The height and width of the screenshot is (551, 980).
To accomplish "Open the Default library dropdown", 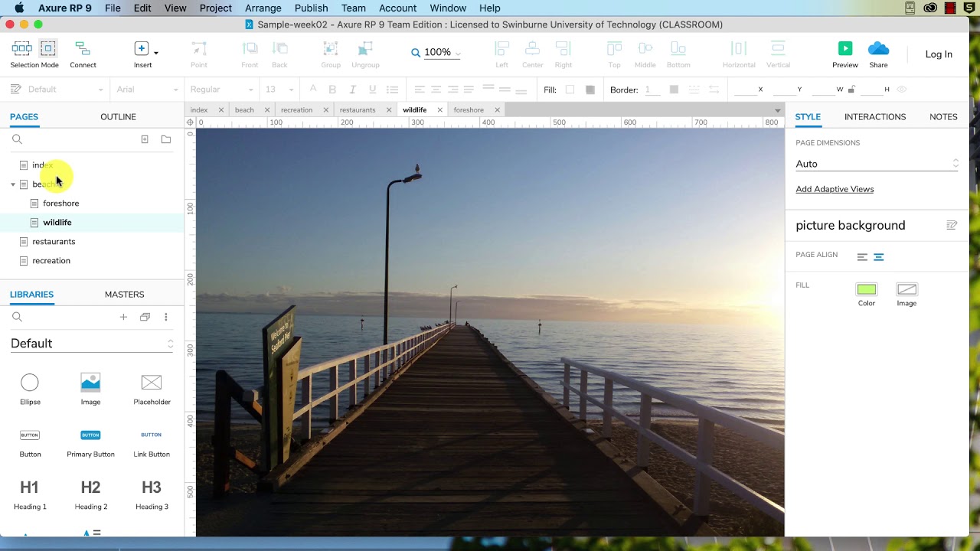I will (x=92, y=344).
